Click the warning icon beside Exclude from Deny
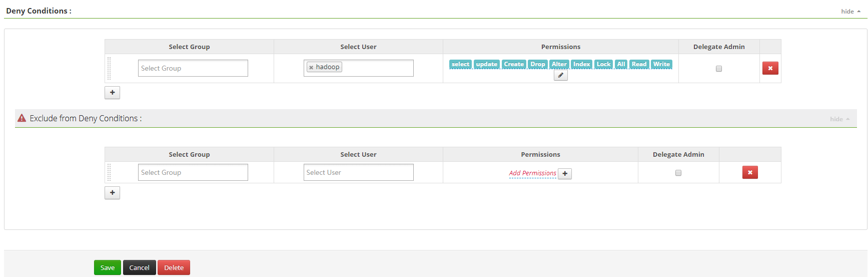The width and height of the screenshot is (868, 277). point(22,118)
